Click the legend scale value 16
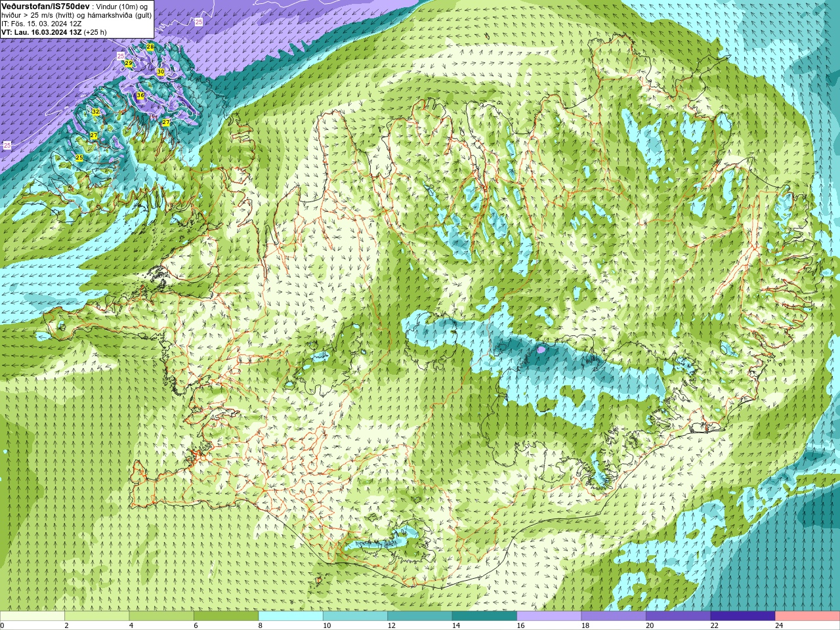Screen dimensions: 840x630 [x=521, y=626]
